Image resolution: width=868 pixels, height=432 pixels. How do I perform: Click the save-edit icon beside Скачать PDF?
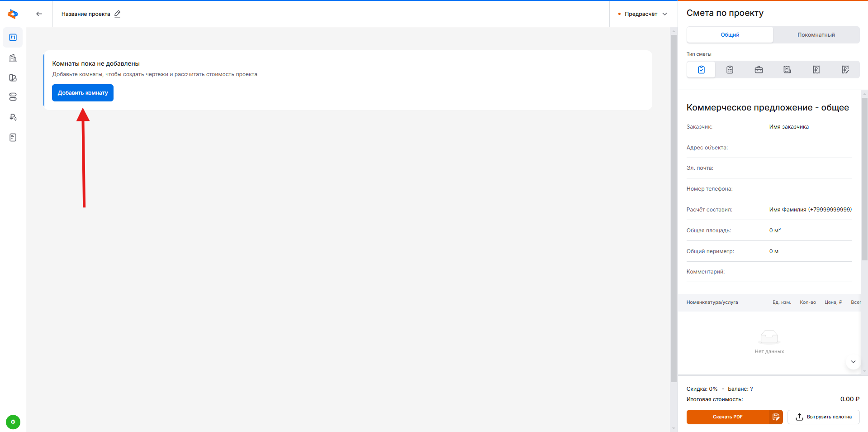pyautogui.click(x=776, y=417)
